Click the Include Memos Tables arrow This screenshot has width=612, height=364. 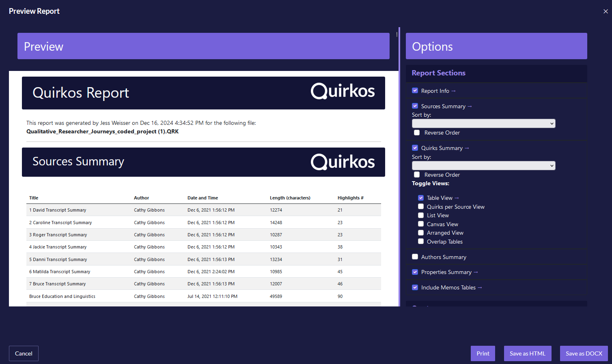click(480, 288)
